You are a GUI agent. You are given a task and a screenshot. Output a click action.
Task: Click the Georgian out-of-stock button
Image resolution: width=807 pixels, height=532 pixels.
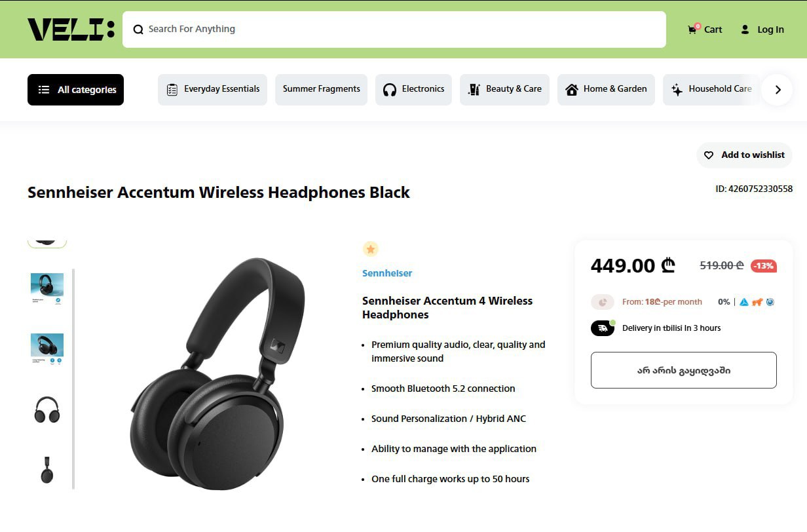coord(683,370)
